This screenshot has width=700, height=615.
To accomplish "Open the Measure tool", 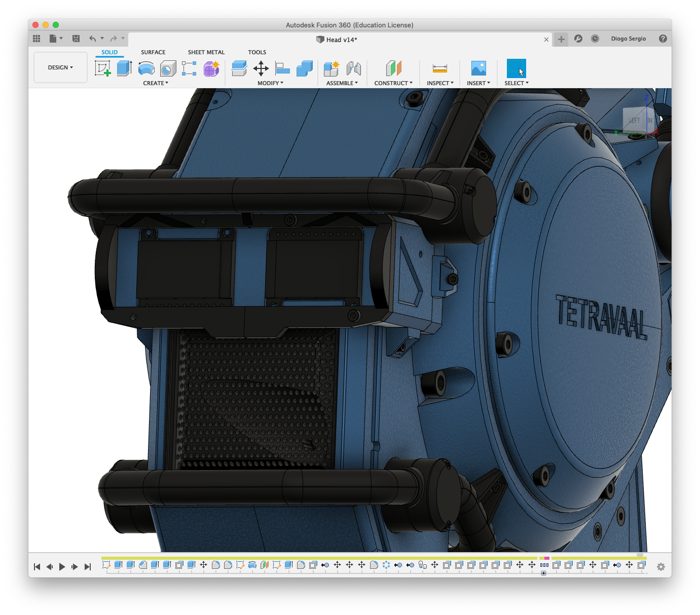I will coord(440,68).
